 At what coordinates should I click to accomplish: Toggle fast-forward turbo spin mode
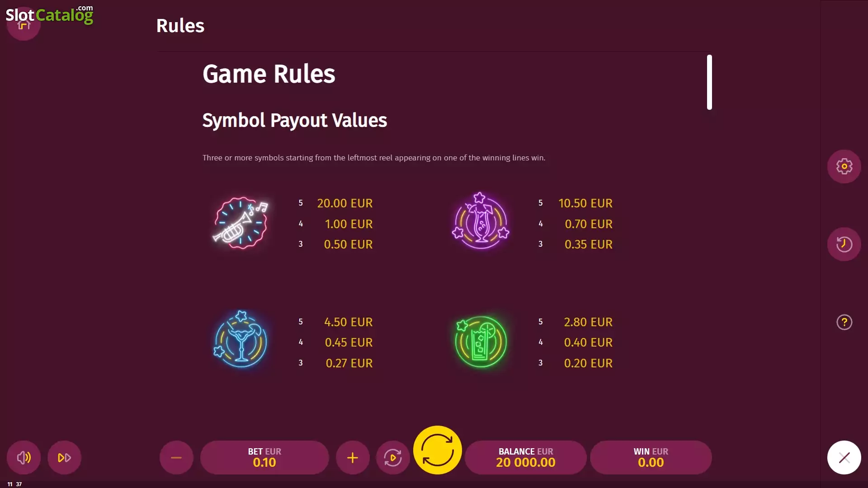point(64,458)
